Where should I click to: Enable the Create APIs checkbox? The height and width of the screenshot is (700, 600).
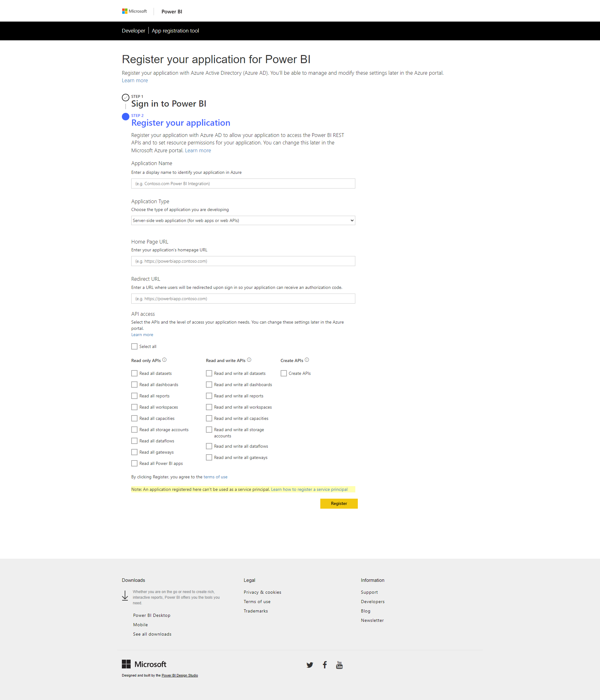[284, 373]
